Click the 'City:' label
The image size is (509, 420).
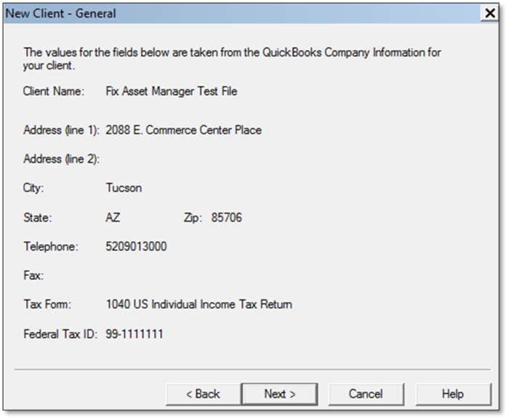pos(33,187)
